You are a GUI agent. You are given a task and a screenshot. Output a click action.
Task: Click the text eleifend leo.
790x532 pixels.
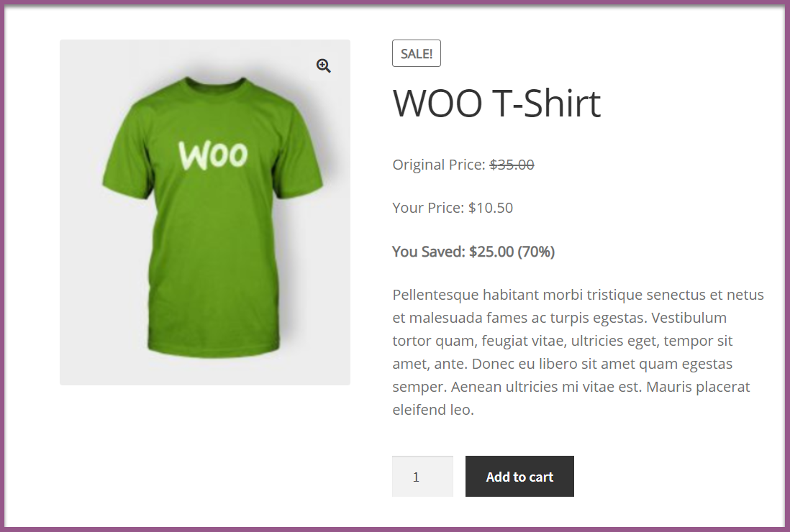click(433, 410)
